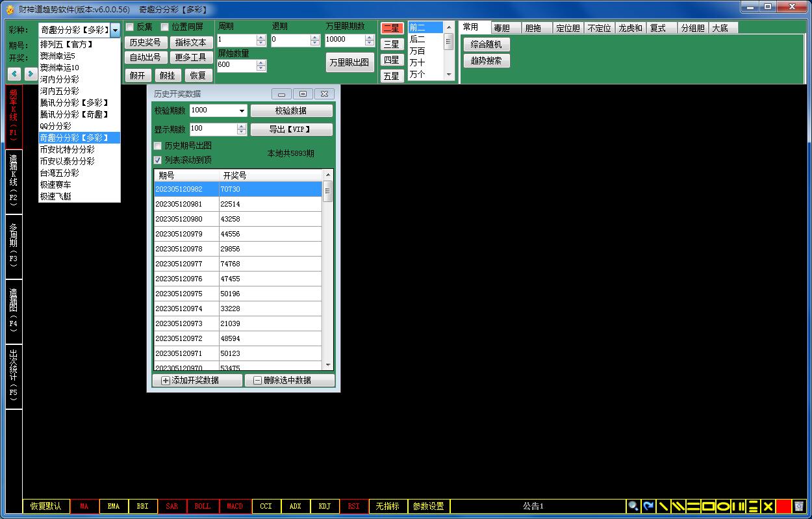This screenshot has height=519, width=812.
Task: Click the blue left arrow previous button
Action: tap(14, 74)
